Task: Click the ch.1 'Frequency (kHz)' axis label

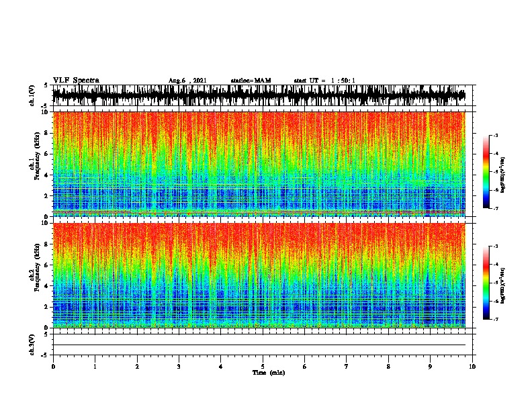Action: click(x=37, y=156)
